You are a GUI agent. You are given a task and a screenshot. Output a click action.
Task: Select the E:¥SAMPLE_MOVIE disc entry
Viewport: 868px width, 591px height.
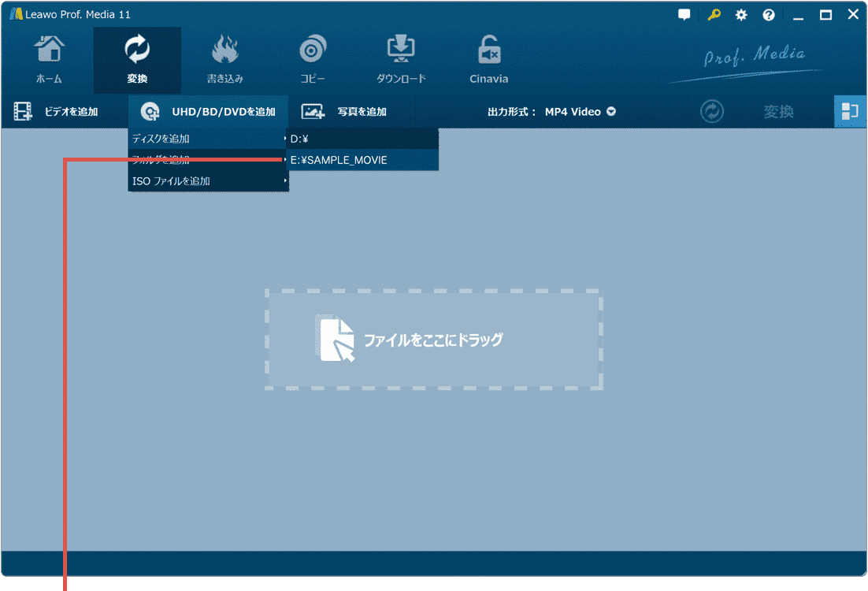[x=361, y=160]
